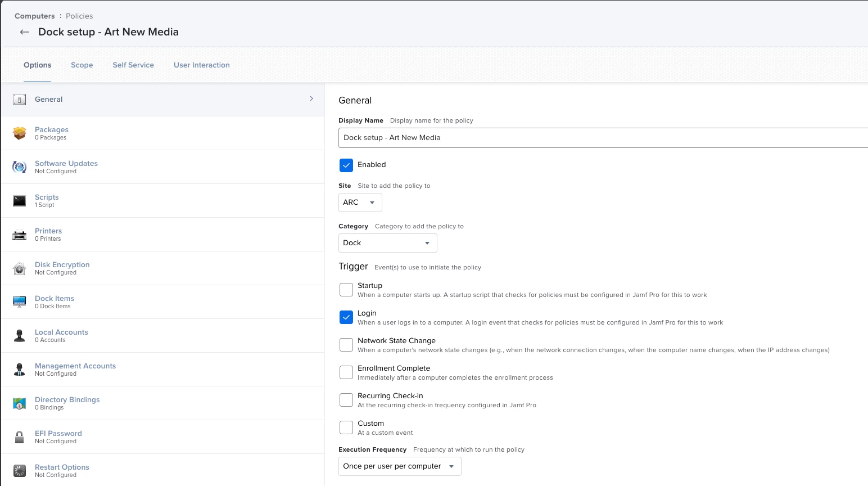Switch to the Scope tab

click(x=82, y=65)
